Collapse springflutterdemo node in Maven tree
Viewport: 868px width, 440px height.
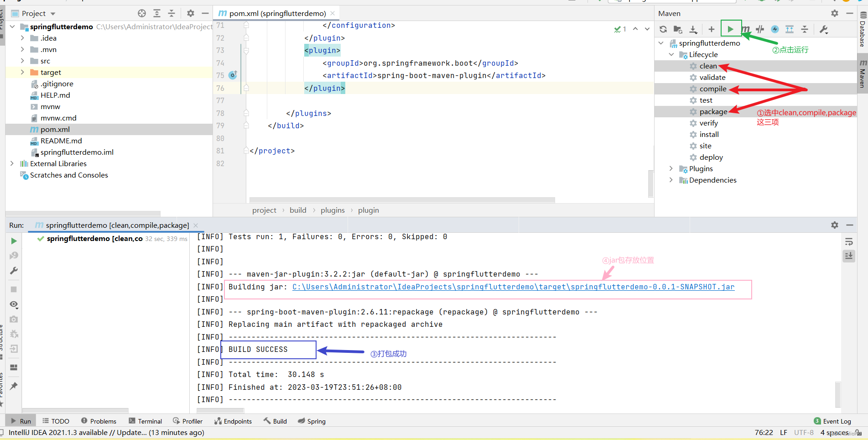[x=661, y=43]
